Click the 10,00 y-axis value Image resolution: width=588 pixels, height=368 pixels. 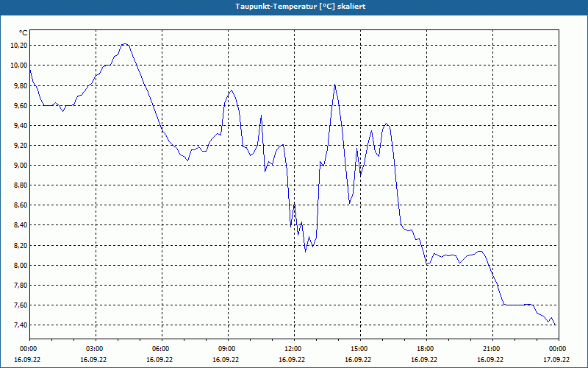(x=21, y=66)
